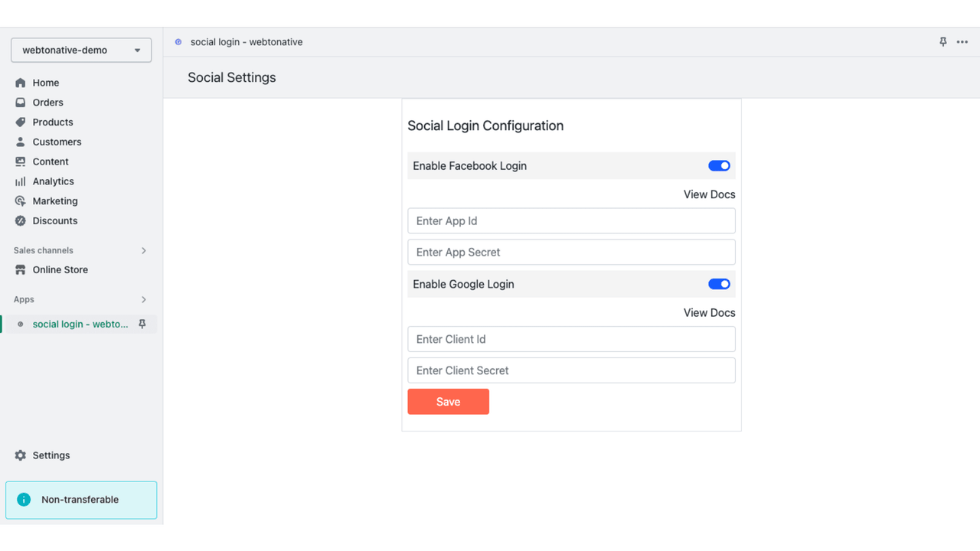
Task: Click the Analytics bar chart icon
Action: (x=21, y=181)
